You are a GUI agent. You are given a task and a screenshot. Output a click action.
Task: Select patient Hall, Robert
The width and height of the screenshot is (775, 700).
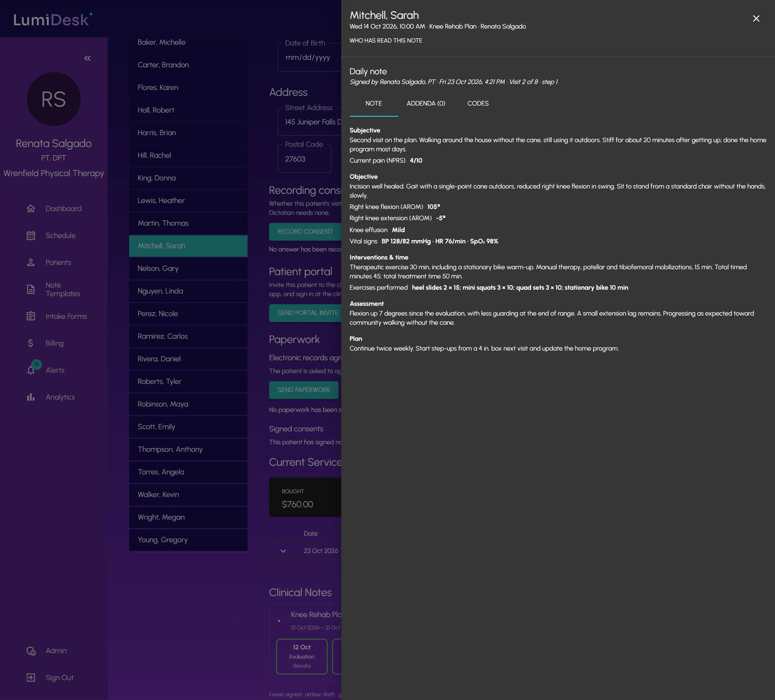pyautogui.click(x=188, y=110)
